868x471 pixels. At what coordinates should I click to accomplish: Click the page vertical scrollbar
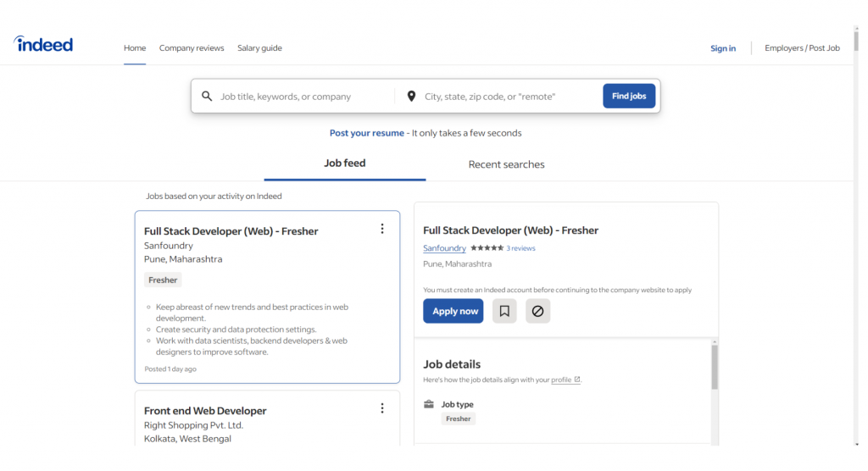(856, 42)
